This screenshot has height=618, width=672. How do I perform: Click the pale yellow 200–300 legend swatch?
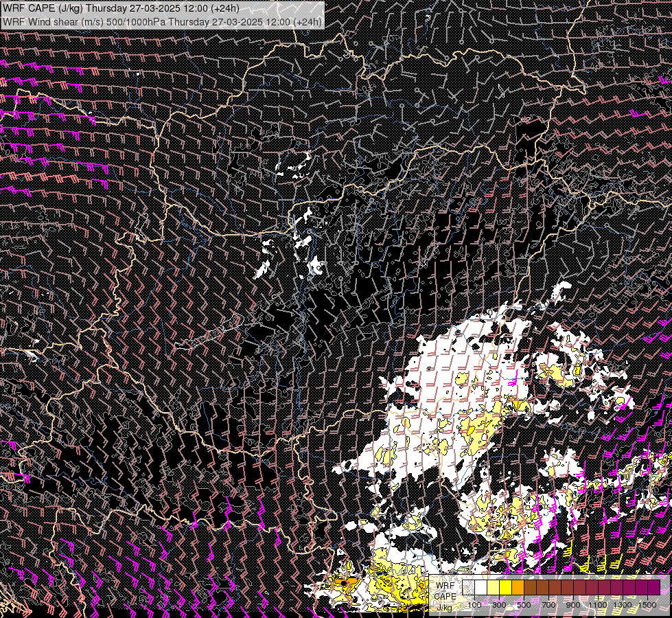point(494,587)
